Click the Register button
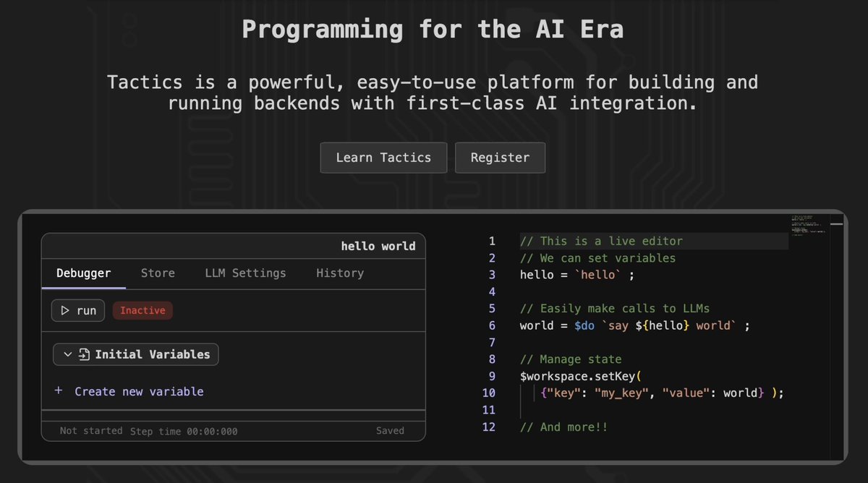The image size is (868, 483). click(x=500, y=158)
